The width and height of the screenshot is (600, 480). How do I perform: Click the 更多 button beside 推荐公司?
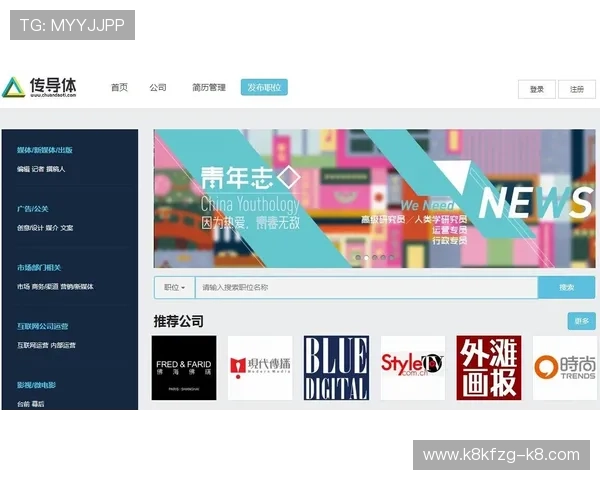point(582,321)
